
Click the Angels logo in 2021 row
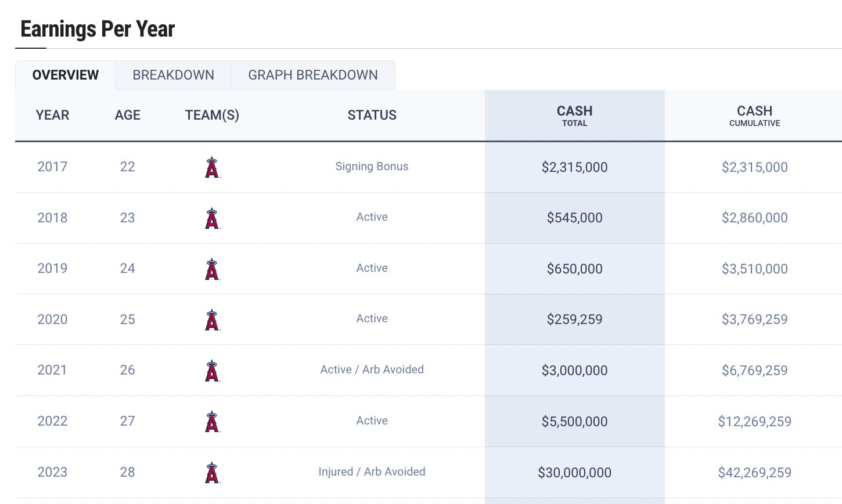click(x=212, y=370)
